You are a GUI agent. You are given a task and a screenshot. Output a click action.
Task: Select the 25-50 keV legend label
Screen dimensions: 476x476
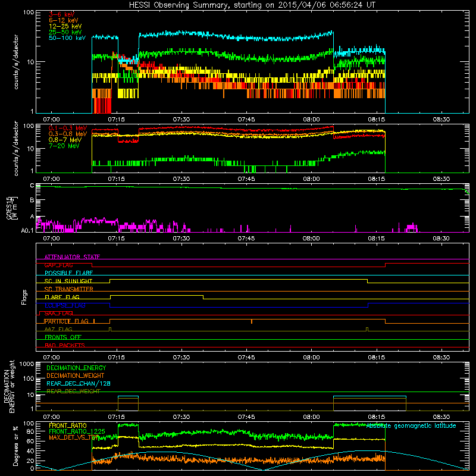[x=65, y=32]
